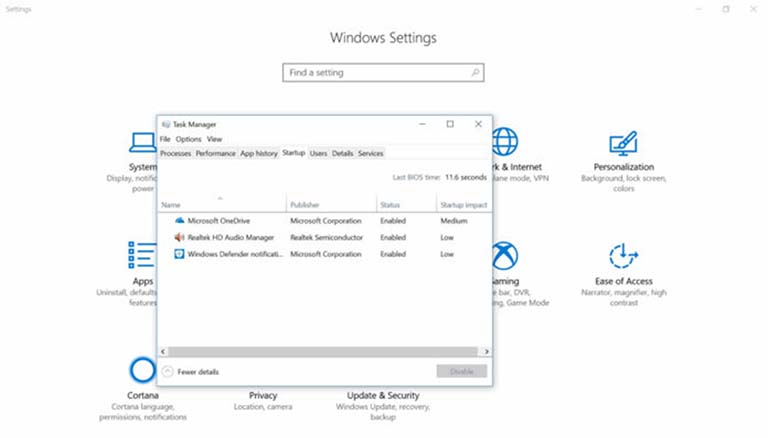Viewport: 768px width, 438px height.
Task: Click Low impact of Windows Defender row
Action: coord(447,254)
